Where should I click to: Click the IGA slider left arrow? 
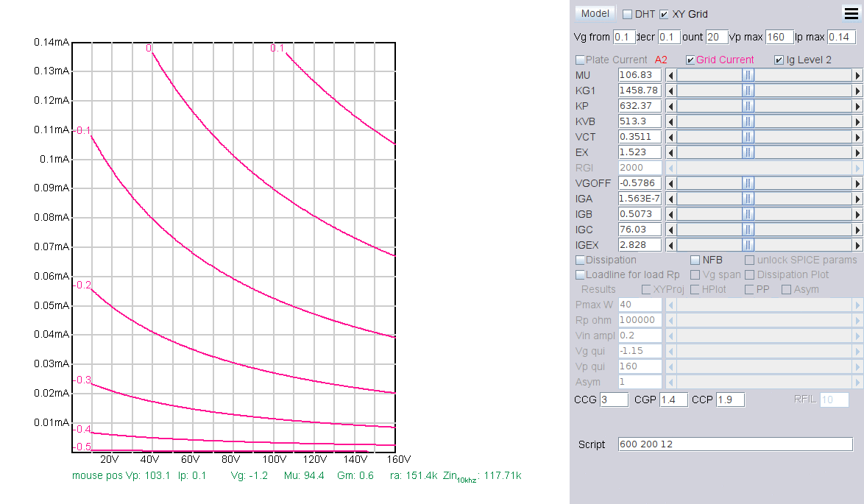pyautogui.click(x=670, y=199)
